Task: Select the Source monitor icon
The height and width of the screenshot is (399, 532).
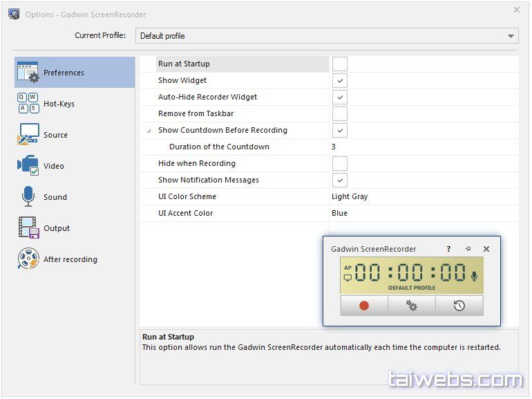Action: pos(28,135)
